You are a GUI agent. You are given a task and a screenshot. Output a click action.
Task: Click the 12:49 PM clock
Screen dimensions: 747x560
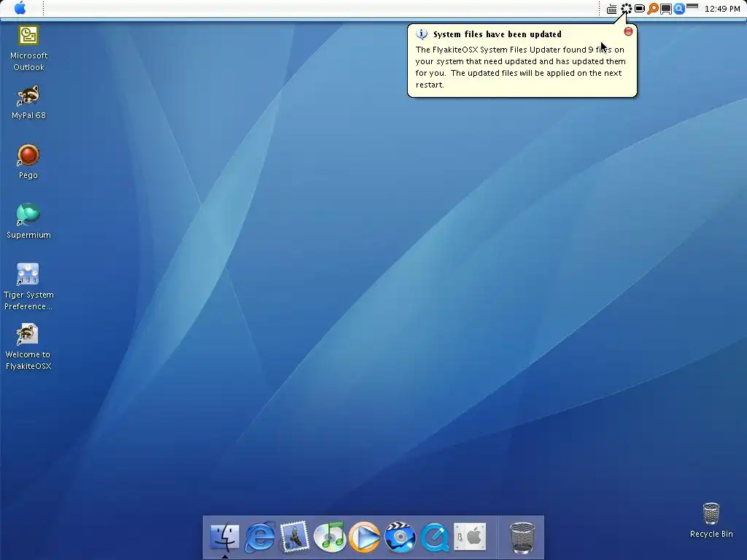point(722,9)
